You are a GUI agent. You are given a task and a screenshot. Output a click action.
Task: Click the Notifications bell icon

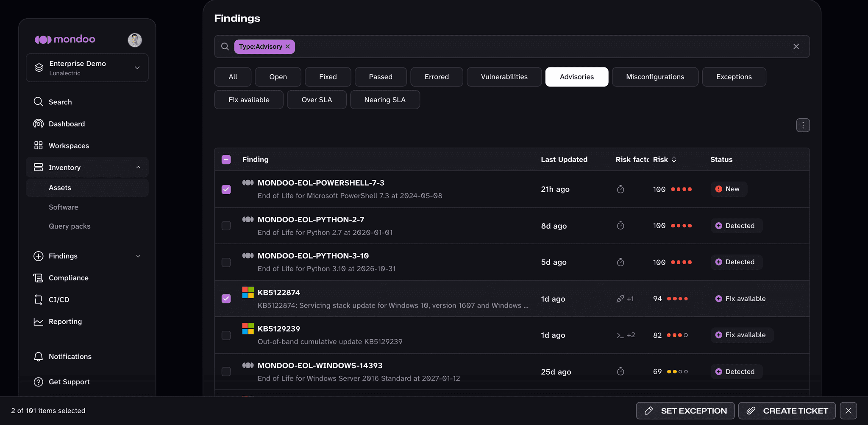click(38, 357)
